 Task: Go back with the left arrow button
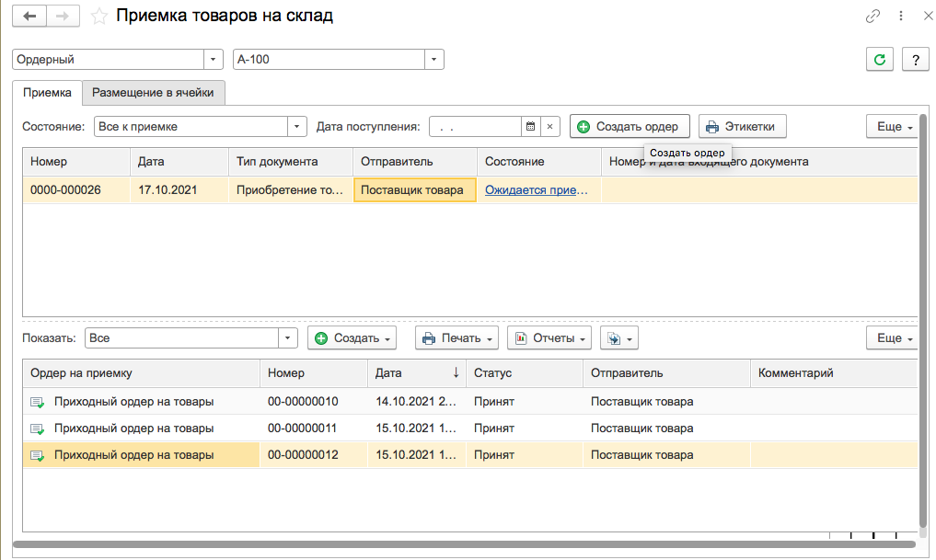click(x=29, y=17)
